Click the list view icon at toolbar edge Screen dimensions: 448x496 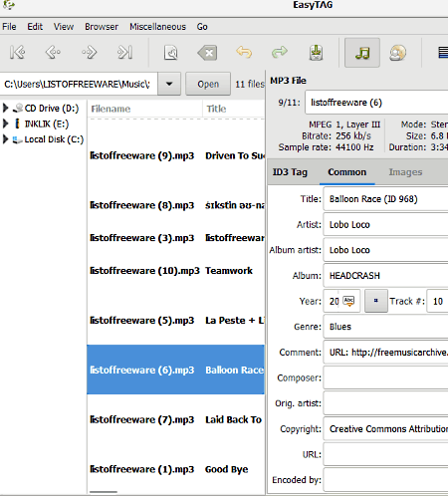(443, 53)
